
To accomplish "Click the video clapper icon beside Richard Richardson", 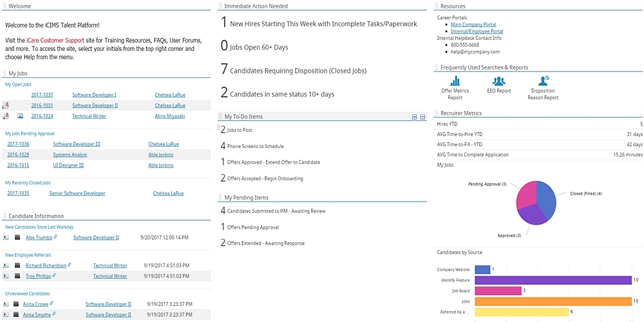I will click(x=17, y=265).
